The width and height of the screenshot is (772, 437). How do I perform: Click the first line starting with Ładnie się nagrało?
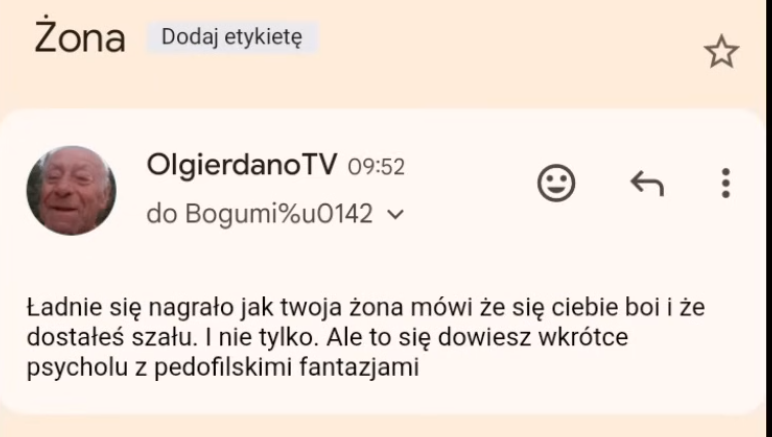coord(366,307)
